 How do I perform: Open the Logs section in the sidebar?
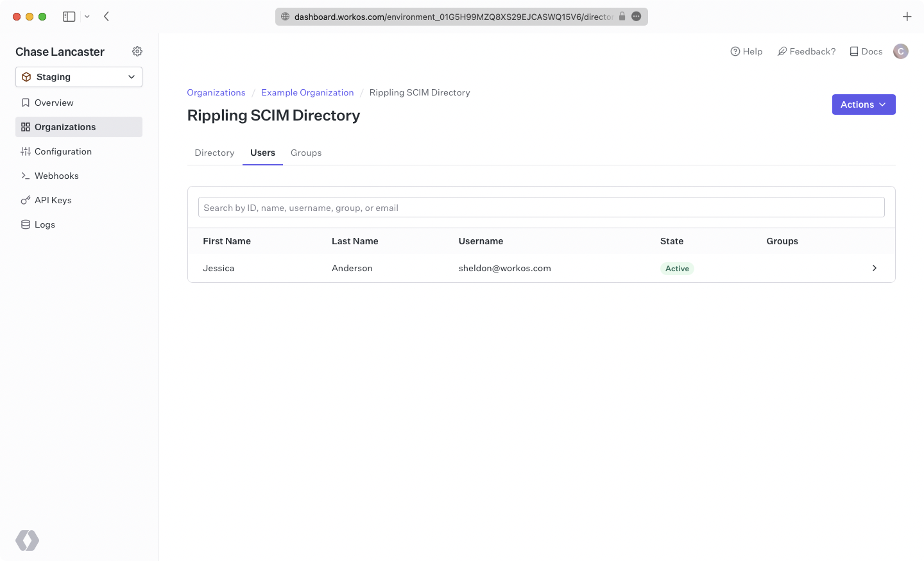point(45,224)
